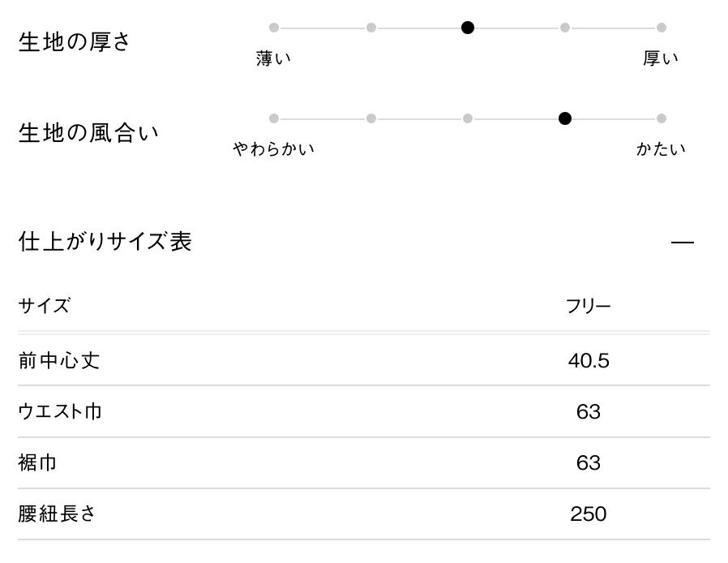
Task: Click the second dot on 生地の風合い scale
Action: coord(371,118)
